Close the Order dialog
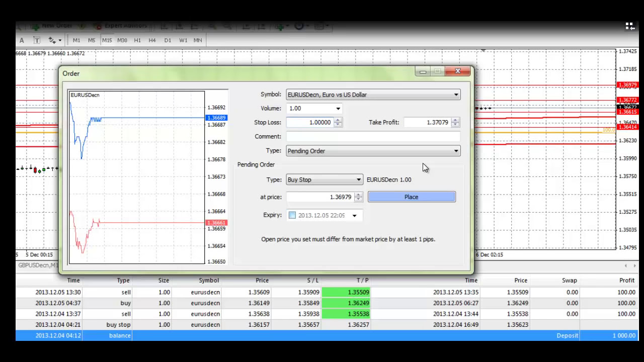The height and width of the screenshot is (362, 644). tap(457, 71)
